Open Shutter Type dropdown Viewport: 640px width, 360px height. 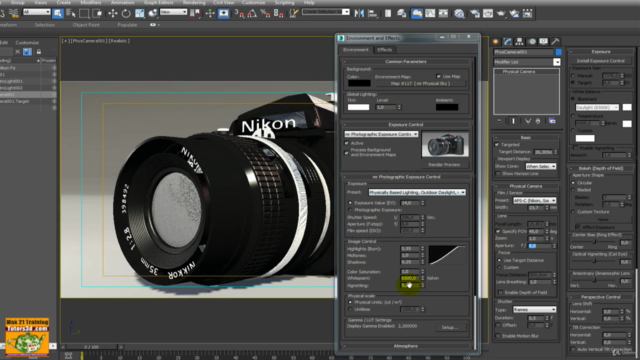(x=535, y=310)
